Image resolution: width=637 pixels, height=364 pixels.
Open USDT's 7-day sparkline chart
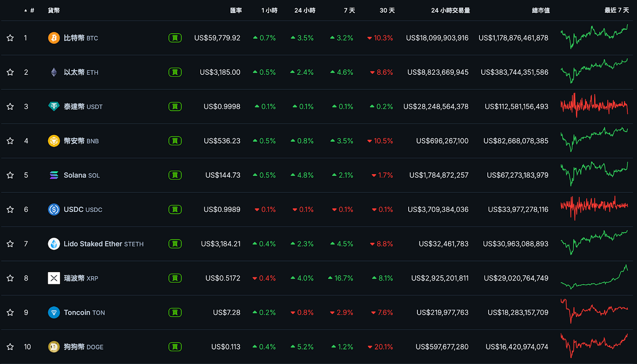(594, 105)
